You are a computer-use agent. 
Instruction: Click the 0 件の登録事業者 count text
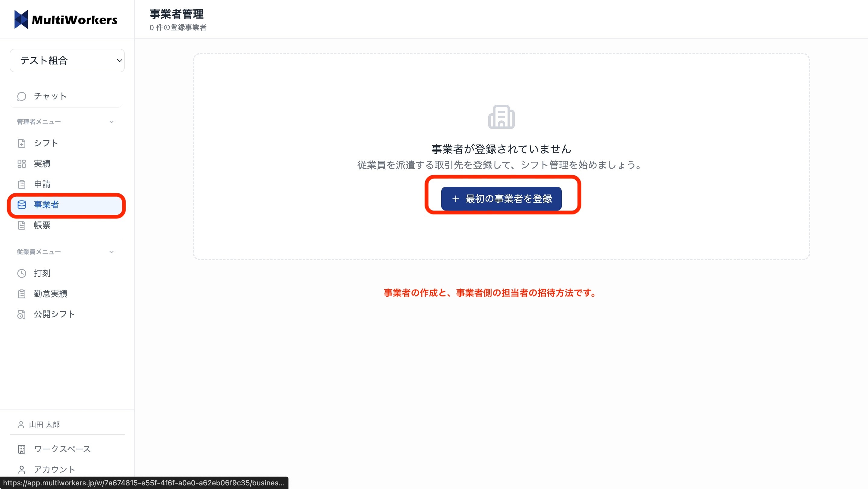click(x=178, y=28)
